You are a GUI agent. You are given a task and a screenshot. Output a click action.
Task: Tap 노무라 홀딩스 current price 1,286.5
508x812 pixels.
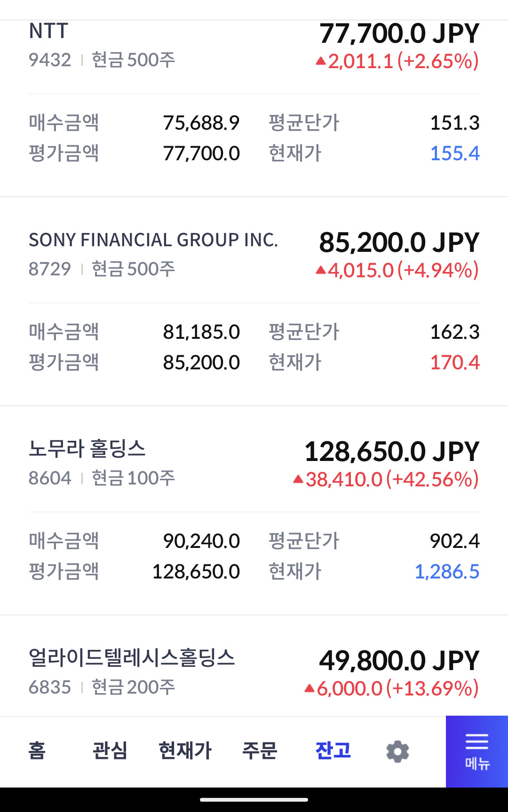click(447, 572)
